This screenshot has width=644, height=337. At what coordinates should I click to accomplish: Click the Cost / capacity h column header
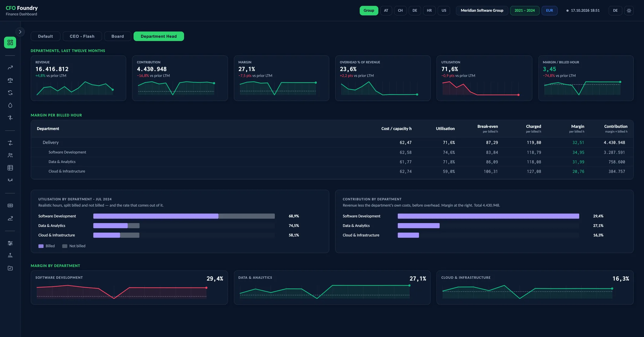(x=396, y=129)
